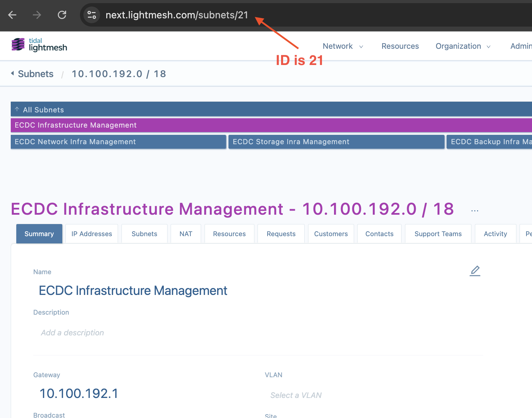Expand the Organization menu chevron
This screenshot has width=532, height=418.
[488, 47]
